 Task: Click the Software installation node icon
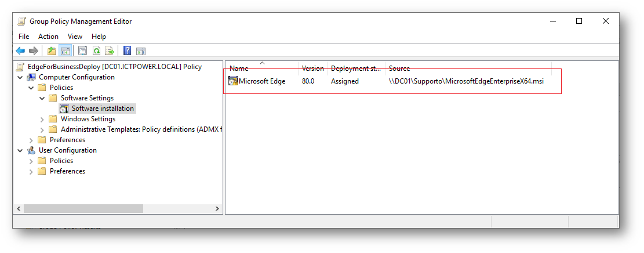click(64, 109)
